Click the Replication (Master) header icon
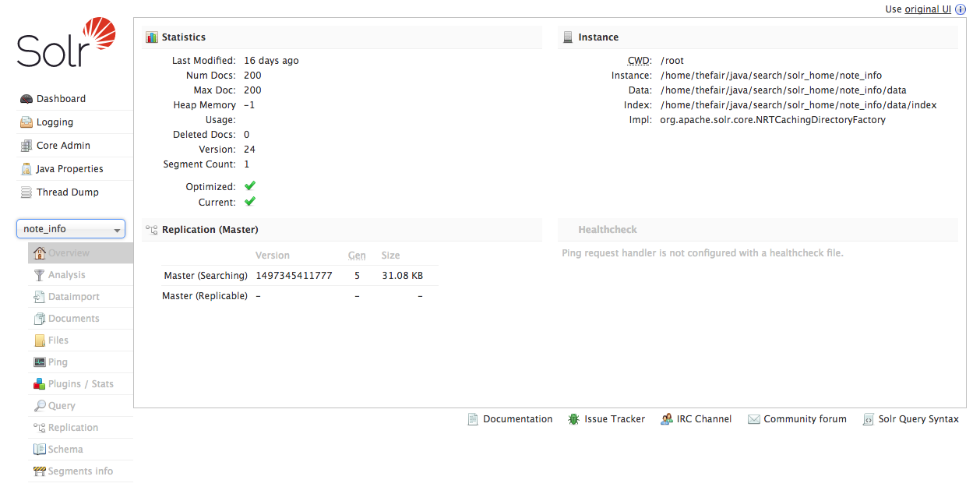The width and height of the screenshot is (980, 501). pyautogui.click(x=152, y=230)
